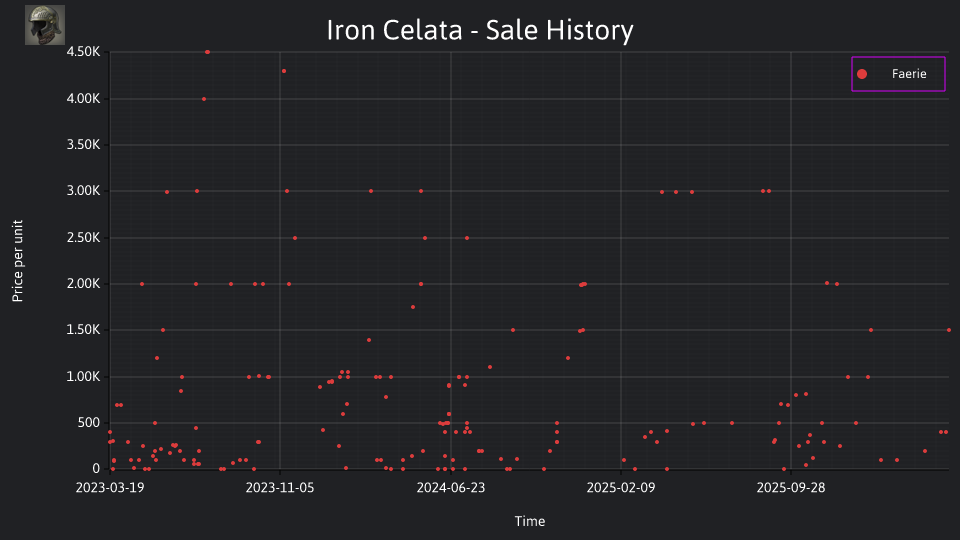Viewport: 960px width, 540px height.
Task: Click the 2025-02-09 date axis label
Action: tap(621, 487)
